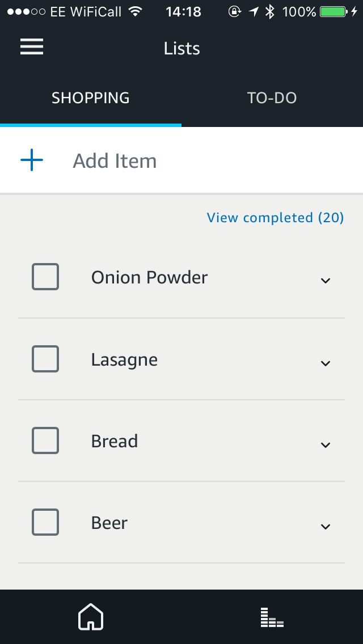This screenshot has width=363, height=644.
Task: Select the SHOPPING tab
Action: tap(91, 98)
